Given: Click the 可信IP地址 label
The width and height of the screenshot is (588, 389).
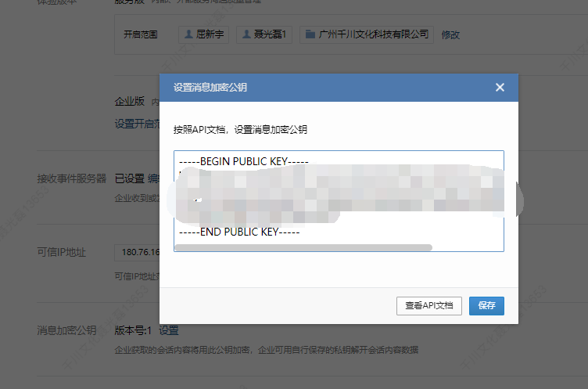Looking at the screenshot, I should 62,252.
